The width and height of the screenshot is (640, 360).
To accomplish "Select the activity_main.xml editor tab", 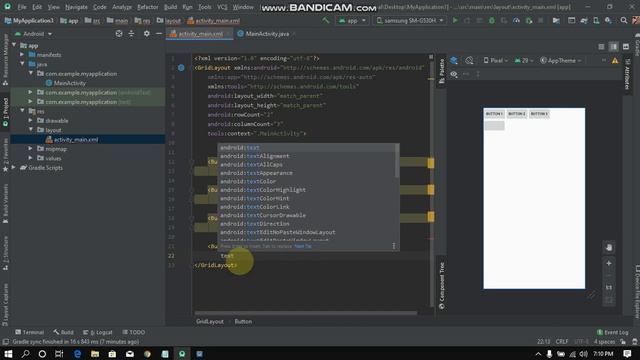I will click(x=200, y=34).
